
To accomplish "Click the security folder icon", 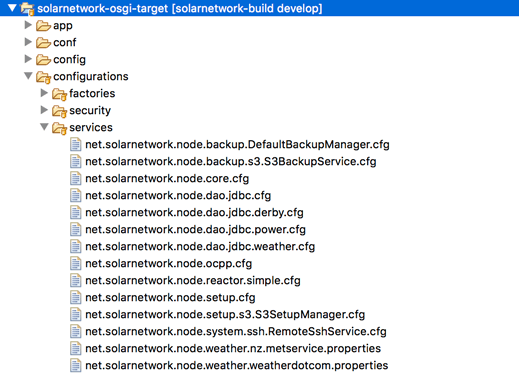I will 59,111.
